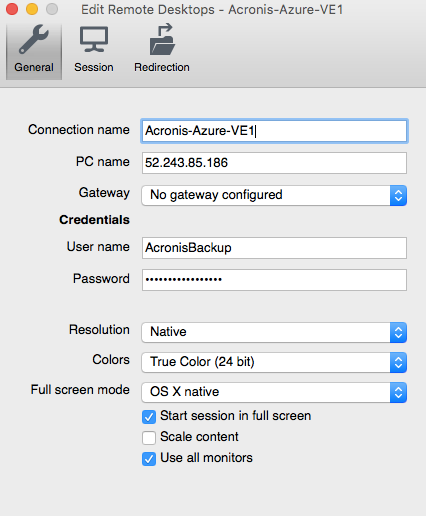Screen dimensions: 426x516
Task: Open the No gateway configured dropdown
Action: click(274, 196)
